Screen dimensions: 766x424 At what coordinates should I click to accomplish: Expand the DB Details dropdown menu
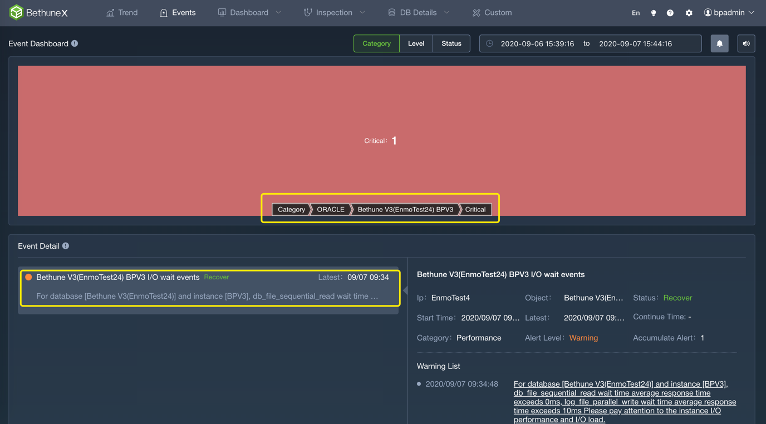click(418, 13)
